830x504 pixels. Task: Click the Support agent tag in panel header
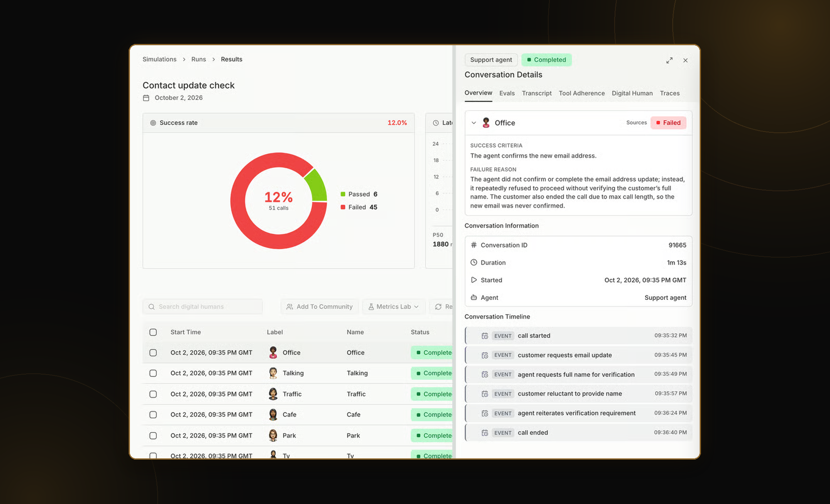pyautogui.click(x=491, y=60)
